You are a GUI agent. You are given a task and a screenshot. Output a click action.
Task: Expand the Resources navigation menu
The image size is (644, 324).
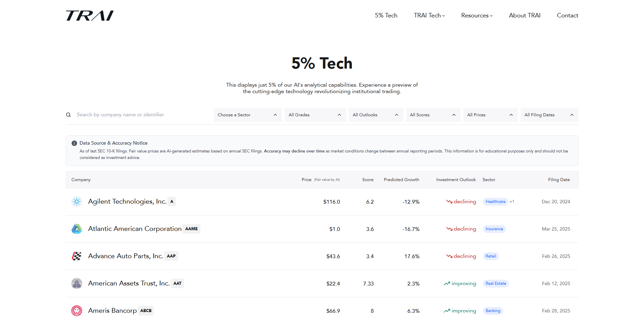click(477, 15)
